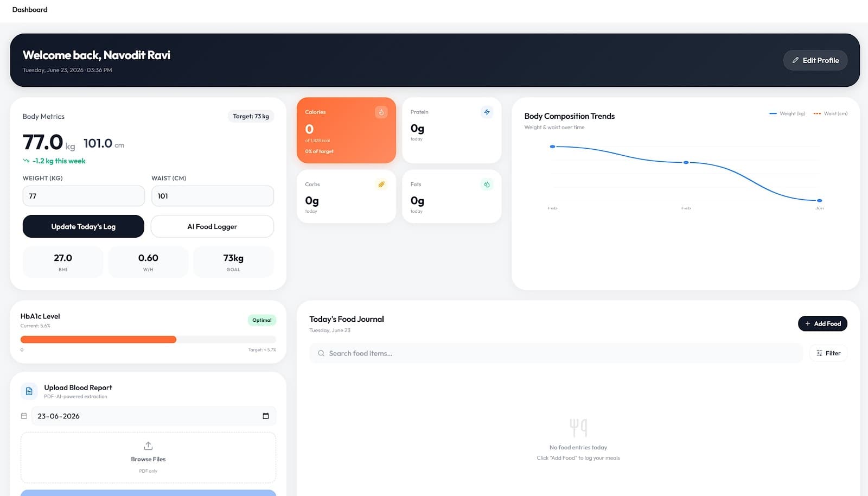Click the upload arrow icon above Browse Files

point(148,446)
